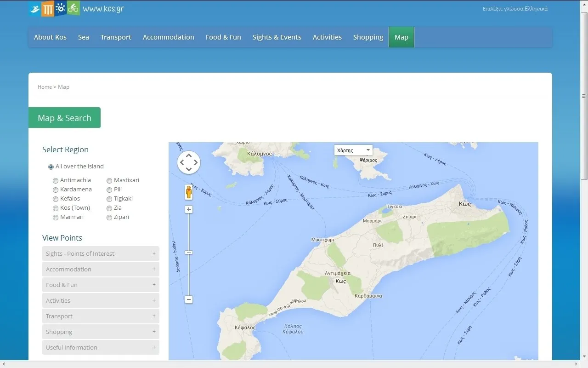The height and width of the screenshot is (368, 588).
Task: Expand Useful Information section
Action: (x=101, y=347)
